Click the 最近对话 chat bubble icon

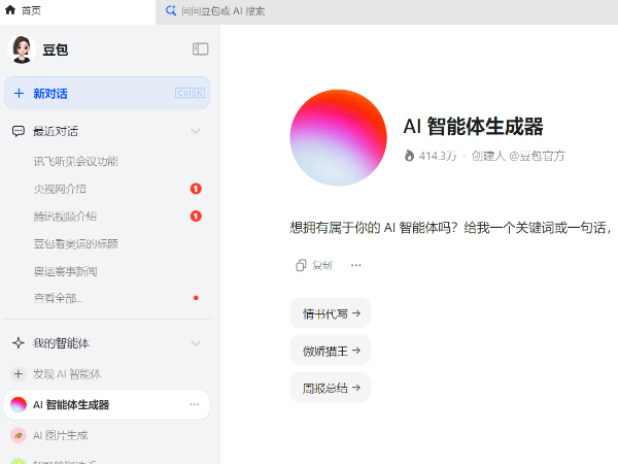click(x=18, y=131)
